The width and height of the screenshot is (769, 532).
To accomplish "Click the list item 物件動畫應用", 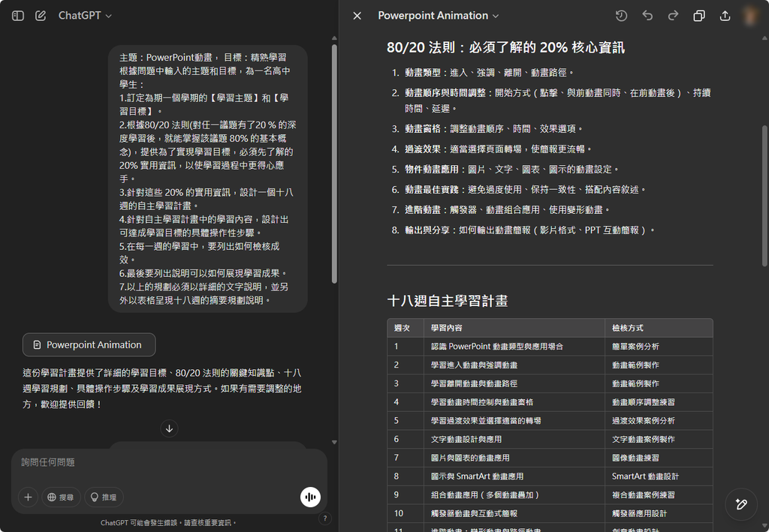I will point(512,170).
